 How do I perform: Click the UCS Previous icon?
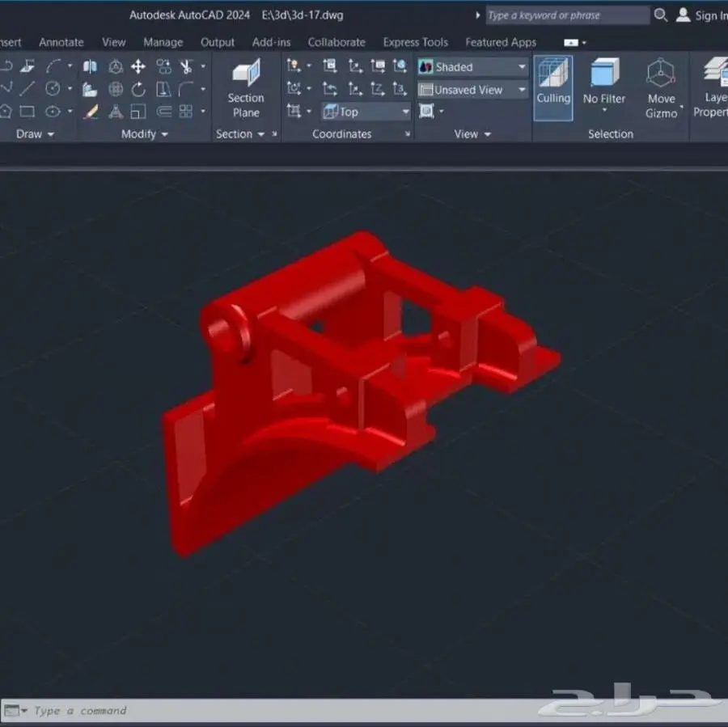click(x=330, y=89)
